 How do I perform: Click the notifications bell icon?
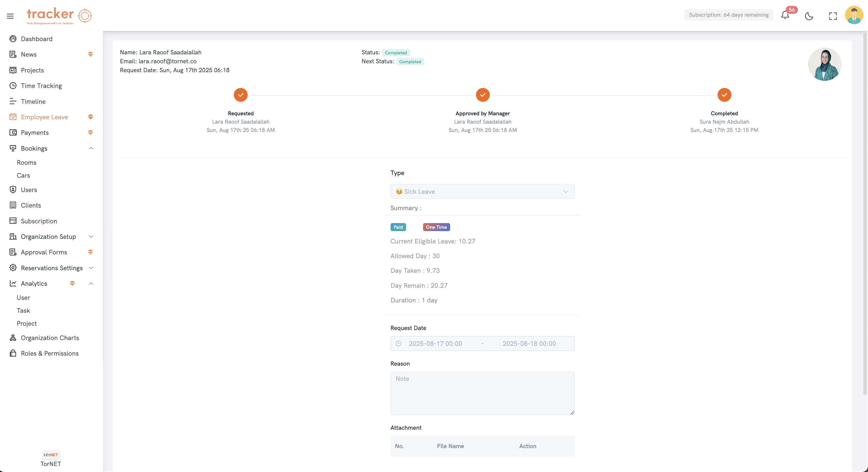coord(785,16)
